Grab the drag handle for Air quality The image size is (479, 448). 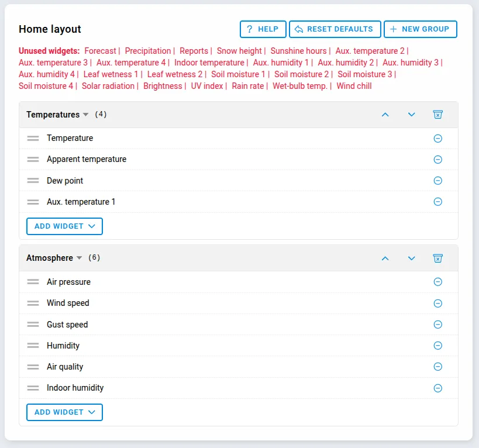coord(33,367)
